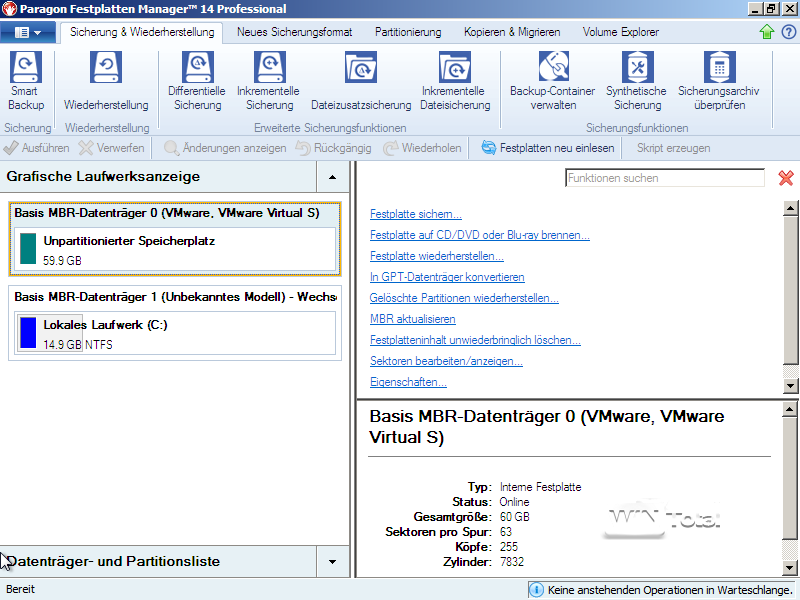This screenshot has width=800, height=600.
Task: Select Unpartitionierter Speicherplatz 59.9 GB entry
Action: (x=174, y=249)
